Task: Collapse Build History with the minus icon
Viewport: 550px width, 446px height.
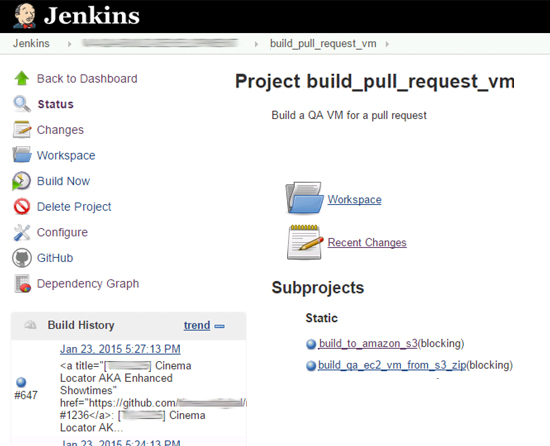Action: click(220, 326)
